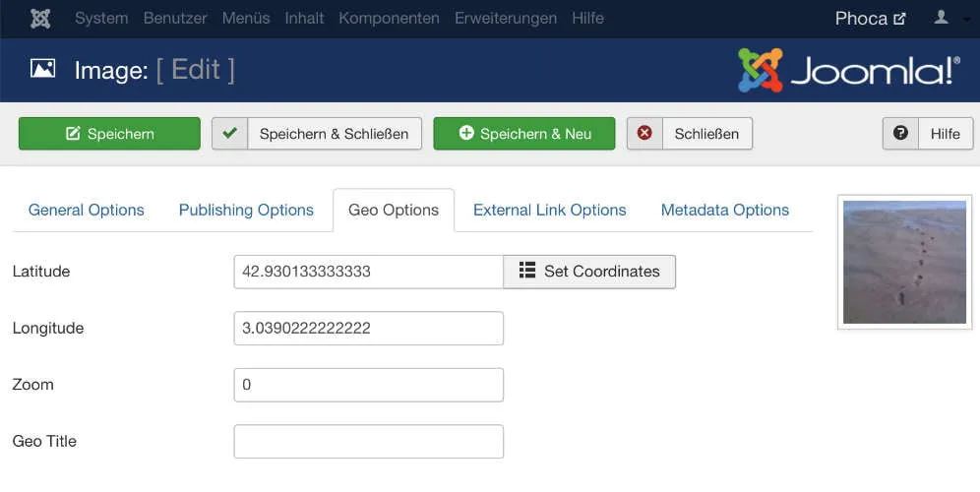980x492 pixels.
Task: Click the Joomla! logo in header
Action: tap(849, 70)
